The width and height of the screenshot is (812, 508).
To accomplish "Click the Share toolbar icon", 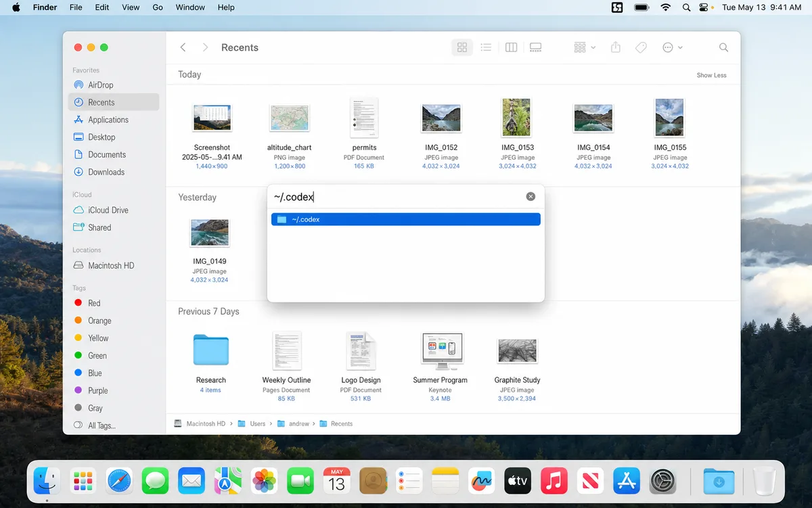I will (x=615, y=47).
